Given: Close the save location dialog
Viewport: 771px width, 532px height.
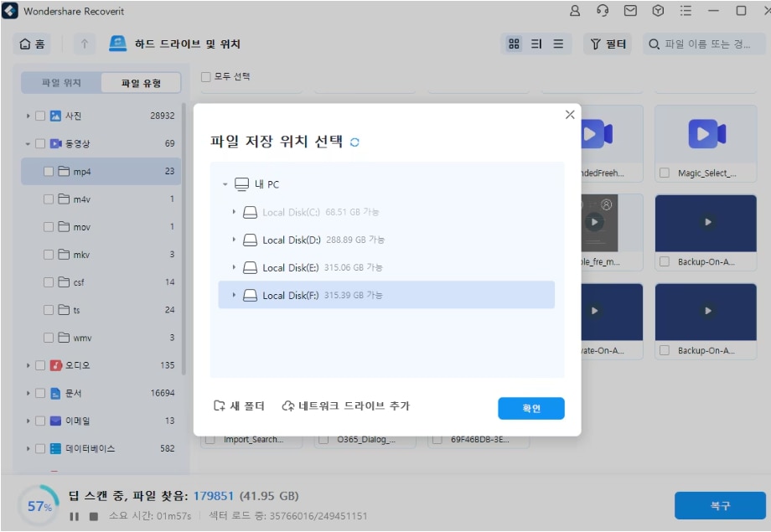Looking at the screenshot, I should click(570, 115).
